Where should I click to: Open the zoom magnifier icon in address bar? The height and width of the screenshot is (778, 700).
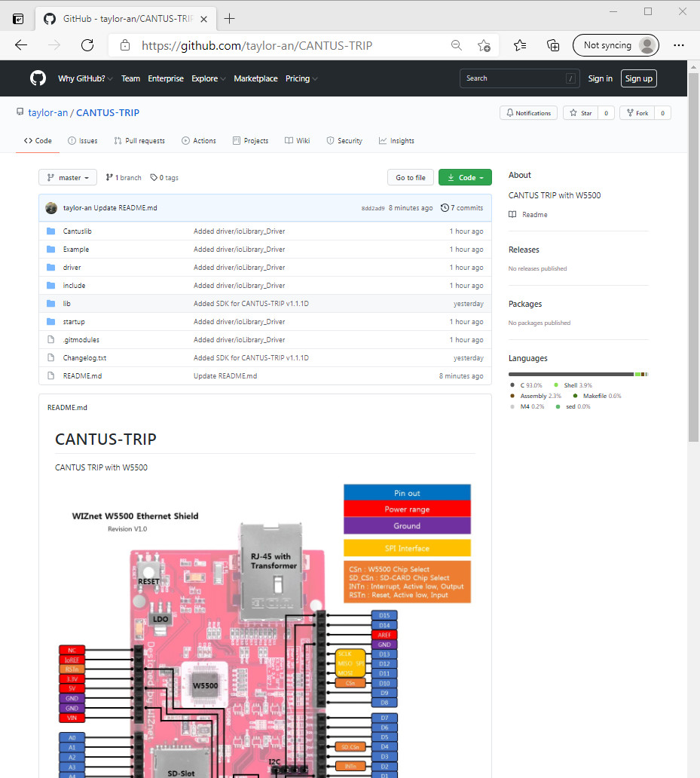(456, 45)
